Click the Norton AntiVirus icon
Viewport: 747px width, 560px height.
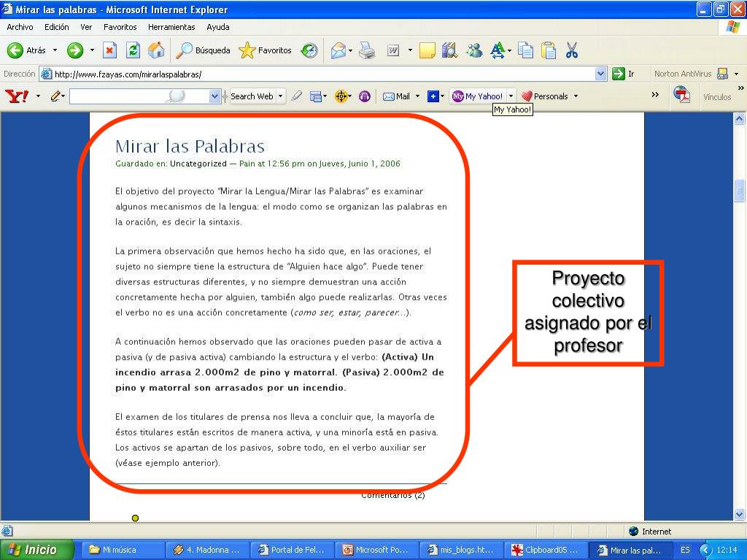722,74
